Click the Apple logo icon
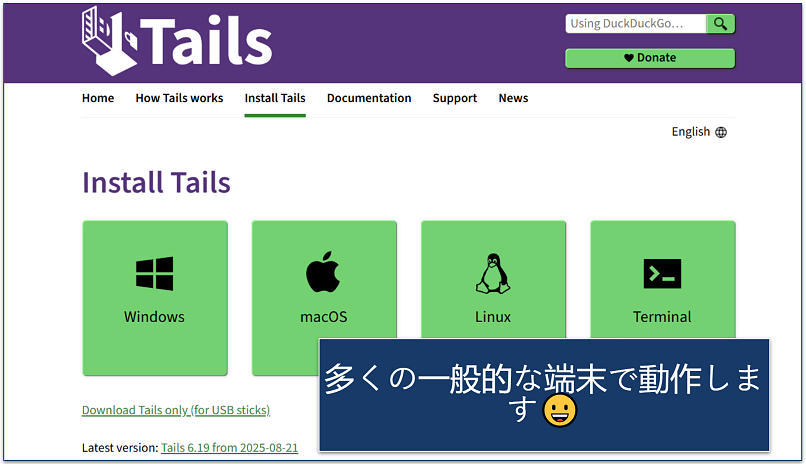The image size is (806, 464). [323, 272]
